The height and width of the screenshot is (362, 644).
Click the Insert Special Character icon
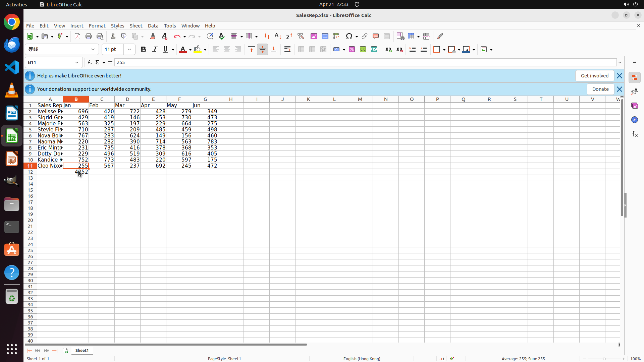pos(350,36)
